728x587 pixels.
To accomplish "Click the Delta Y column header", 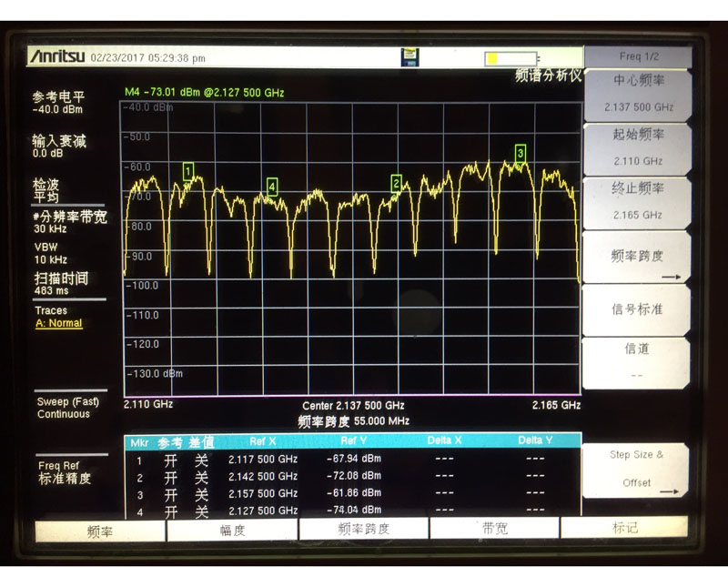I will pos(535,440).
